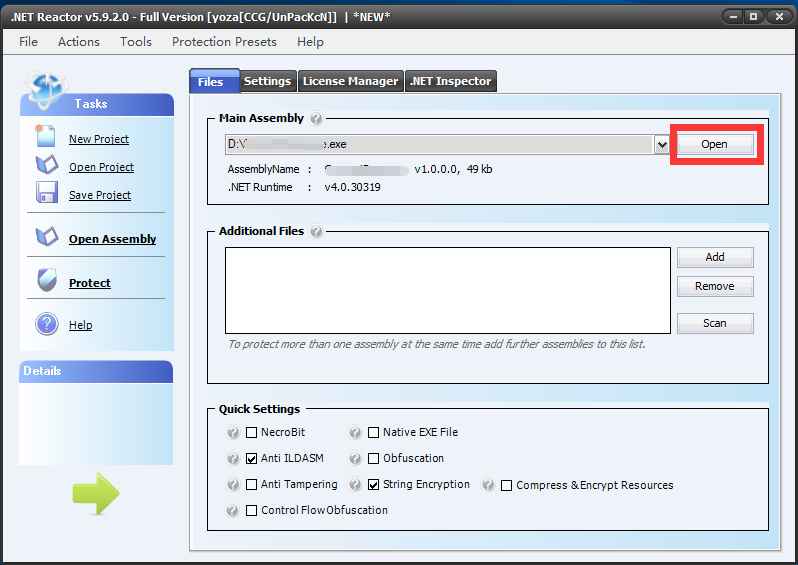
Task: Click the help icon beside NecroBit
Action: [x=233, y=433]
